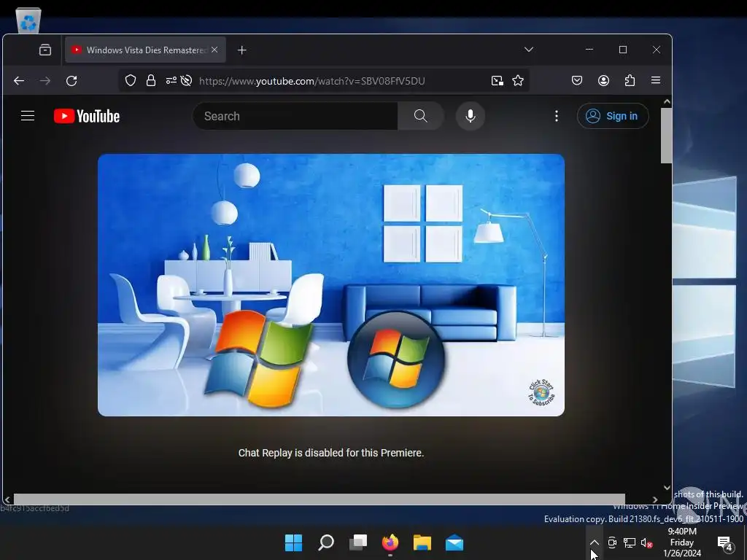
Task: Open Mail app from taskbar
Action: (454, 542)
